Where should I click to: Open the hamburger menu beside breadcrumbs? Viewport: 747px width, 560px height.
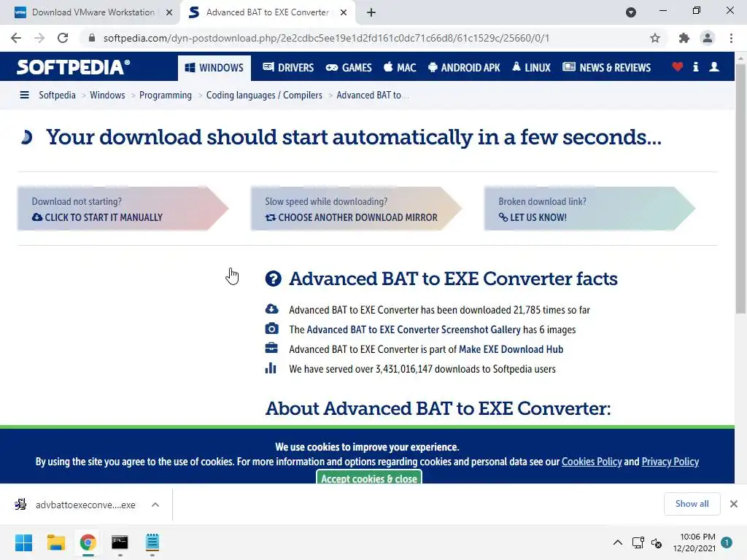coord(24,96)
